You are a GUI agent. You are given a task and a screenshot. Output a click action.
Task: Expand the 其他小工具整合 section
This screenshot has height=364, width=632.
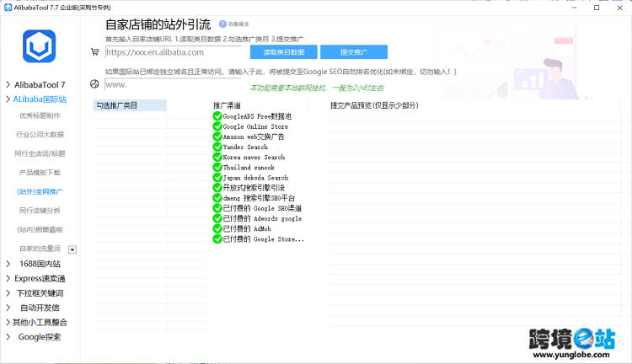click(x=8, y=322)
